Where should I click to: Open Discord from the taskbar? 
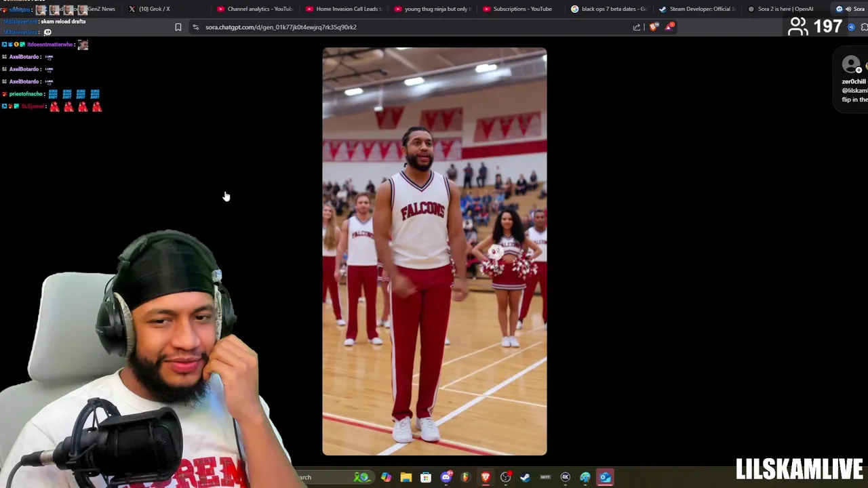(x=446, y=477)
